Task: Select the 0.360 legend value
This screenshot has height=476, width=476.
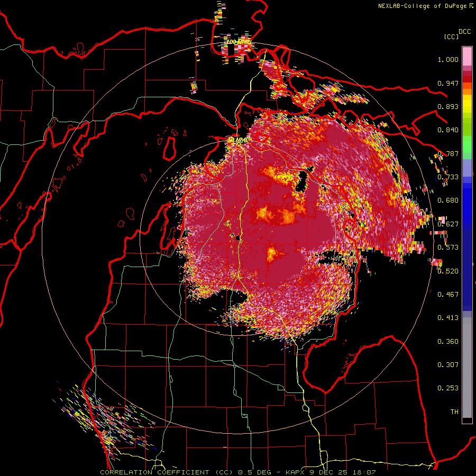Action: [x=448, y=342]
